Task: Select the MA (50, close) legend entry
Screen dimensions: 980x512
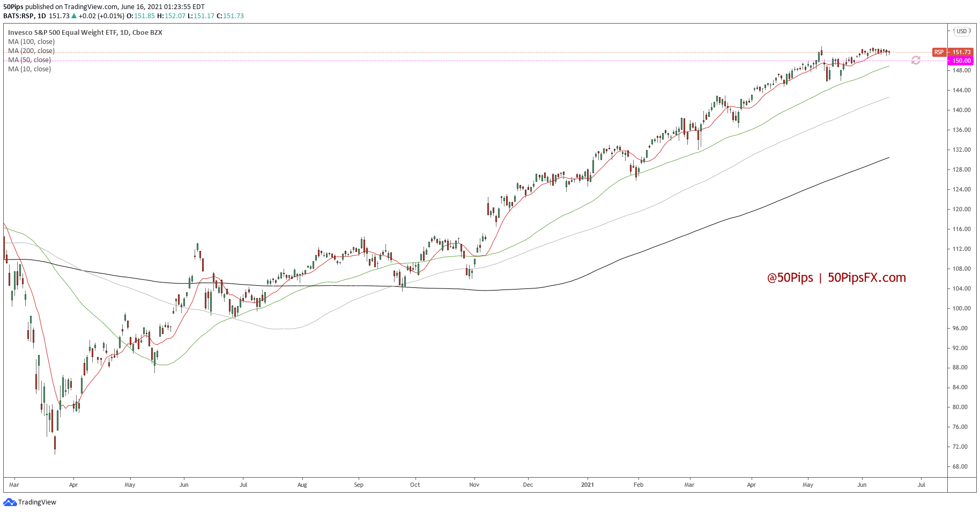Action: [29, 60]
